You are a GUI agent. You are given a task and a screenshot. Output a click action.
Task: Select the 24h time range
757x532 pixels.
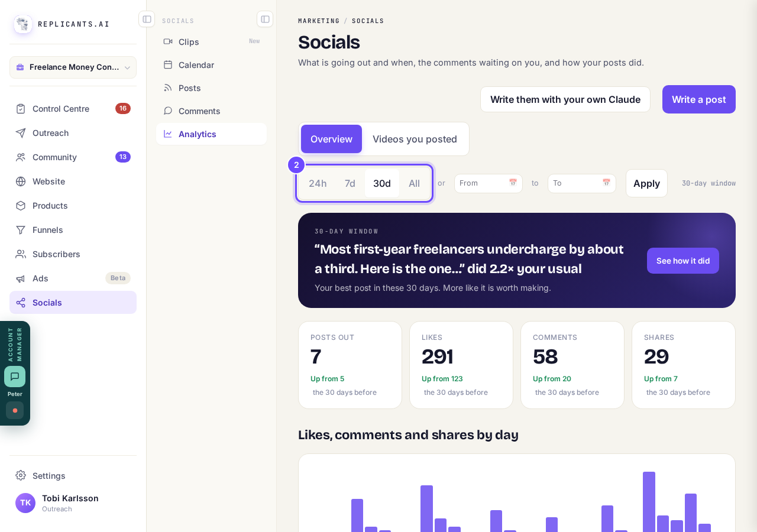tap(318, 183)
